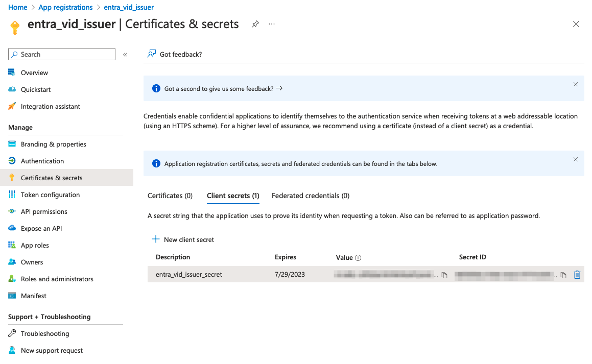Pin the Certificates & secrets page
Viewport: 592px width, 364px height.
pyautogui.click(x=255, y=24)
